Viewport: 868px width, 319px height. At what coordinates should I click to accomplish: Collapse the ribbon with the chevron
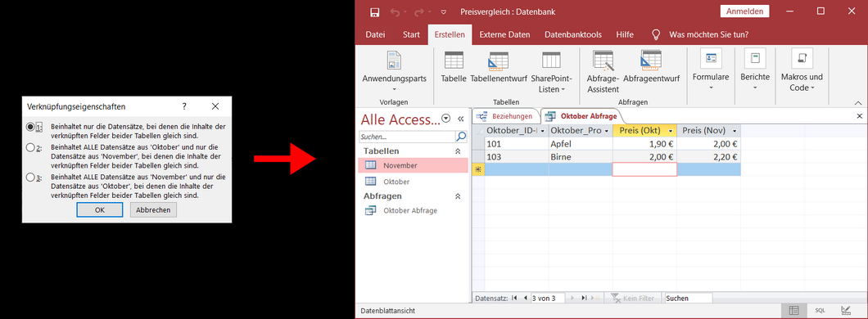[x=859, y=103]
